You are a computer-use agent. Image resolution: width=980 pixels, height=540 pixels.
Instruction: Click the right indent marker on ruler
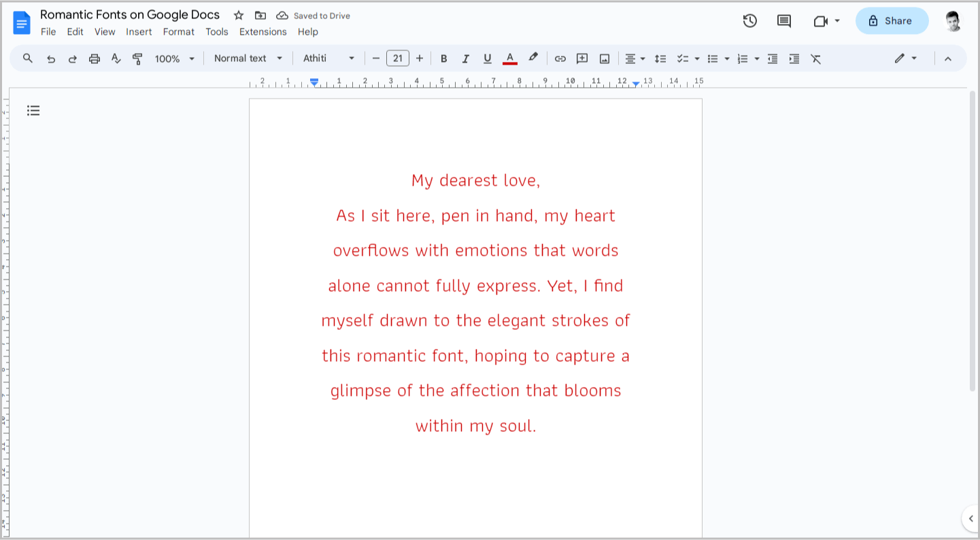(x=635, y=84)
